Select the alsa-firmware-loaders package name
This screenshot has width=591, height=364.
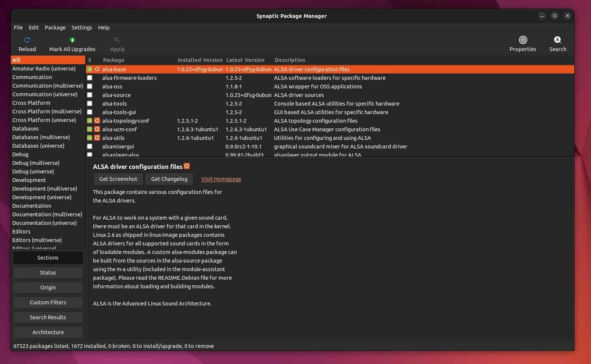coord(130,78)
